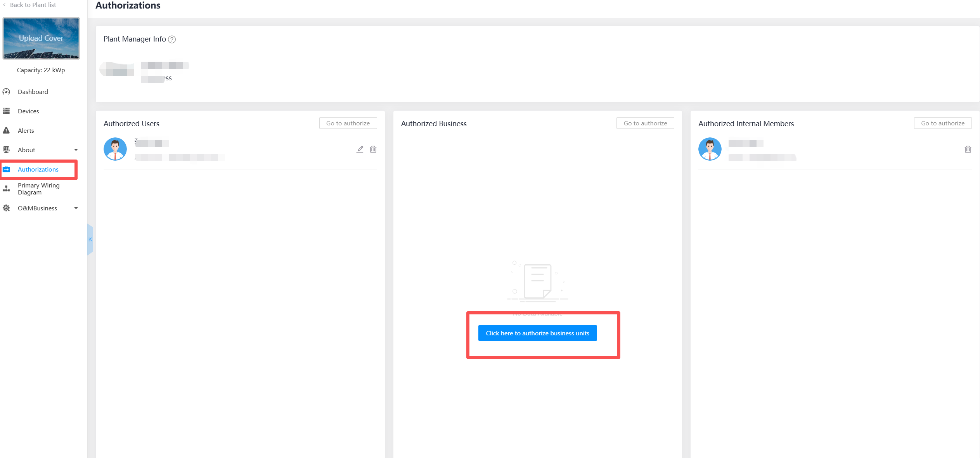This screenshot has height=458, width=980.
Task: Delete internal member with trash icon
Action: pos(968,149)
